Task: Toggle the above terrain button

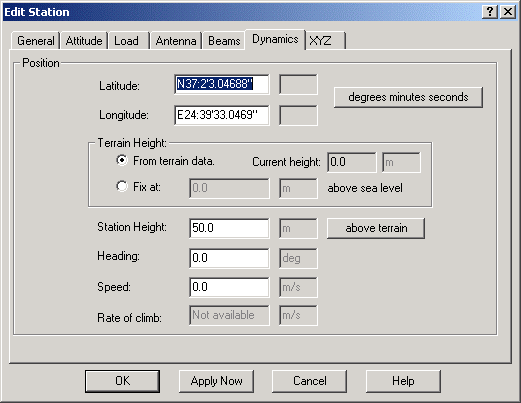Action: (376, 228)
